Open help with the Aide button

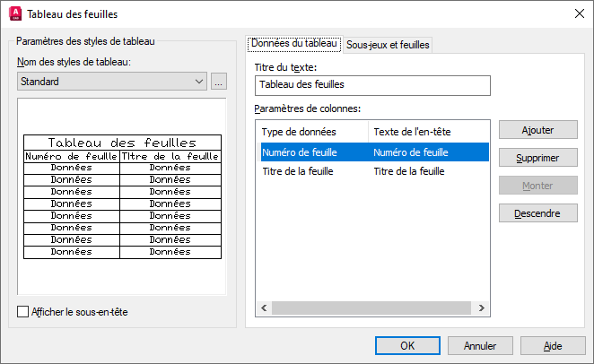tap(553, 345)
